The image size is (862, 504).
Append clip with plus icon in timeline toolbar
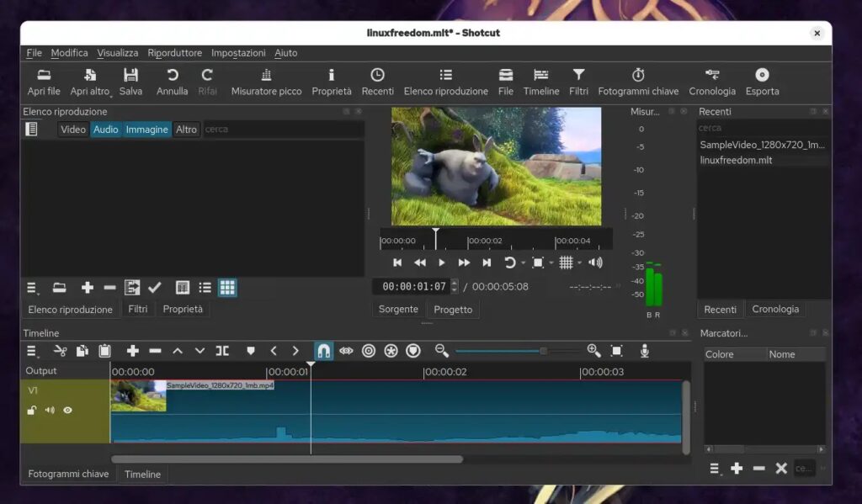tap(132, 351)
